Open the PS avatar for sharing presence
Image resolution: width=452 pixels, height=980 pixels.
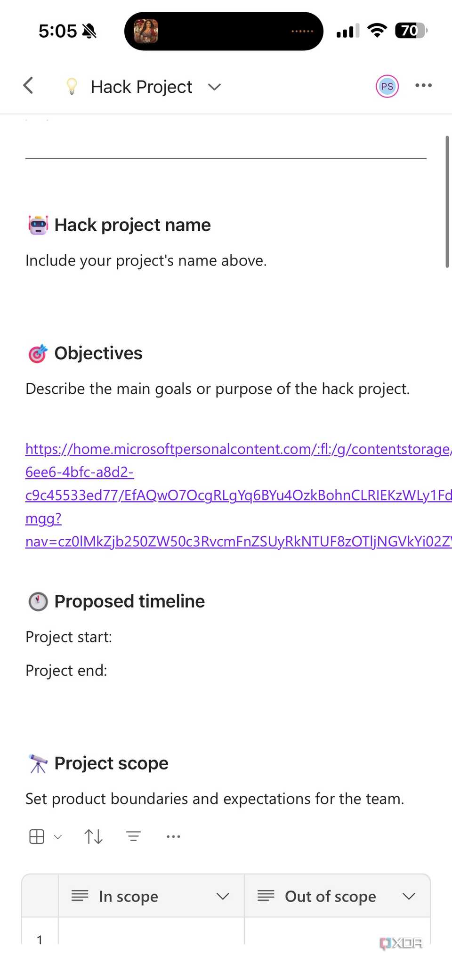click(x=387, y=86)
